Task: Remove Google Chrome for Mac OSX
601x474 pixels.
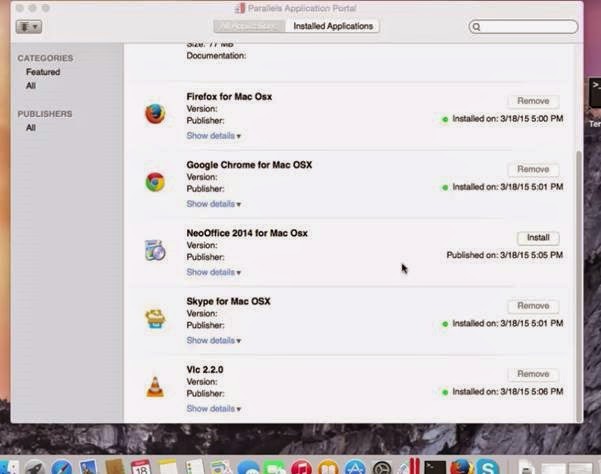Action: [x=533, y=169]
